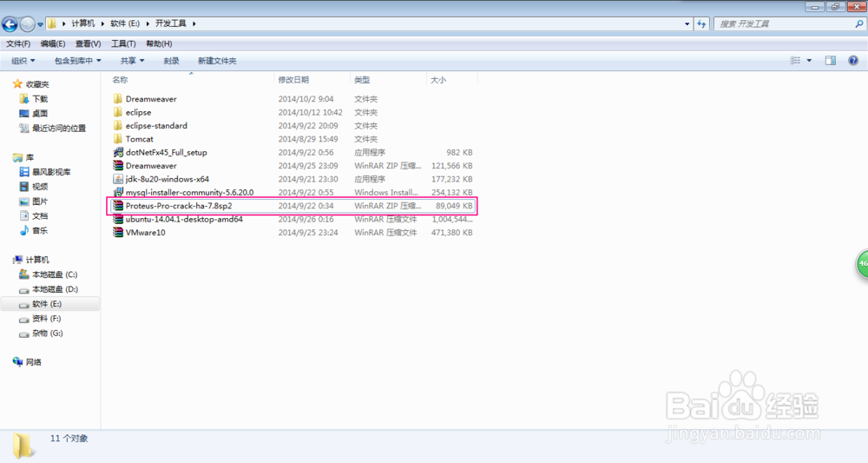Click 开发工具 in address breadcrumb
868x463 pixels.
click(x=170, y=23)
